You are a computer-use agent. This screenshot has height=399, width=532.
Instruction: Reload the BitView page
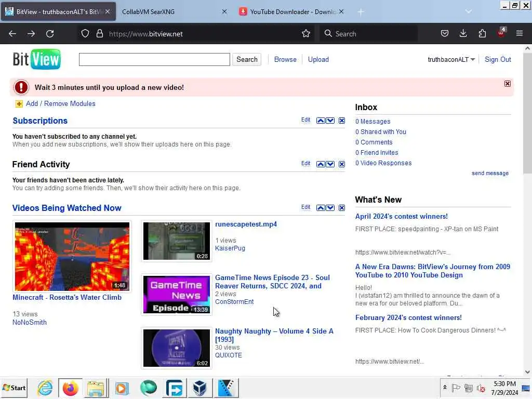coord(50,34)
